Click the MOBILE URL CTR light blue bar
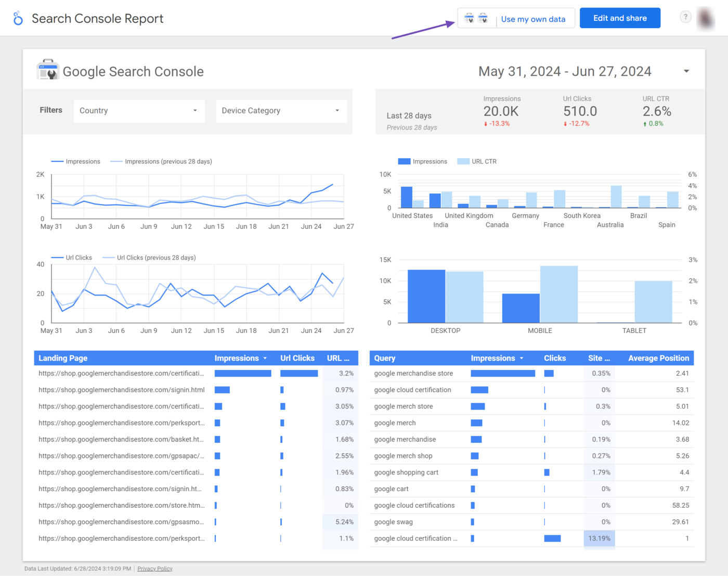This screenshot has height=576, width=728. coord(559,295)
